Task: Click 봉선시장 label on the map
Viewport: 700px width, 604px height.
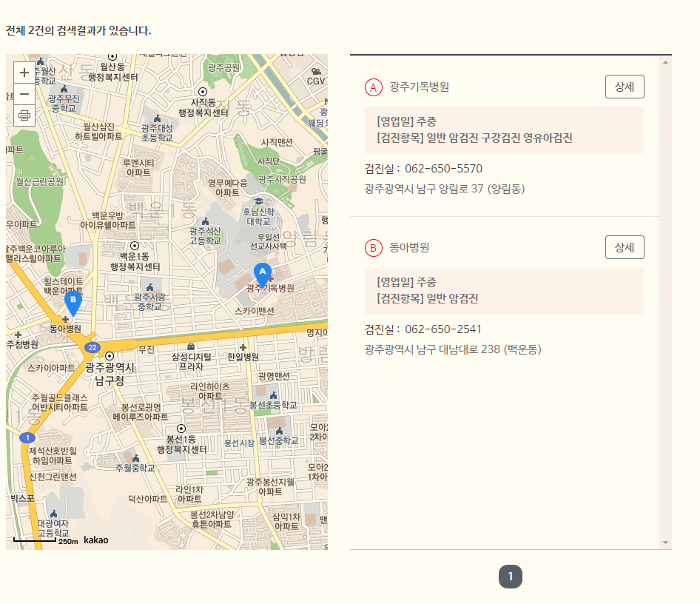Action: pyautogui.click(x=239, y=443)
